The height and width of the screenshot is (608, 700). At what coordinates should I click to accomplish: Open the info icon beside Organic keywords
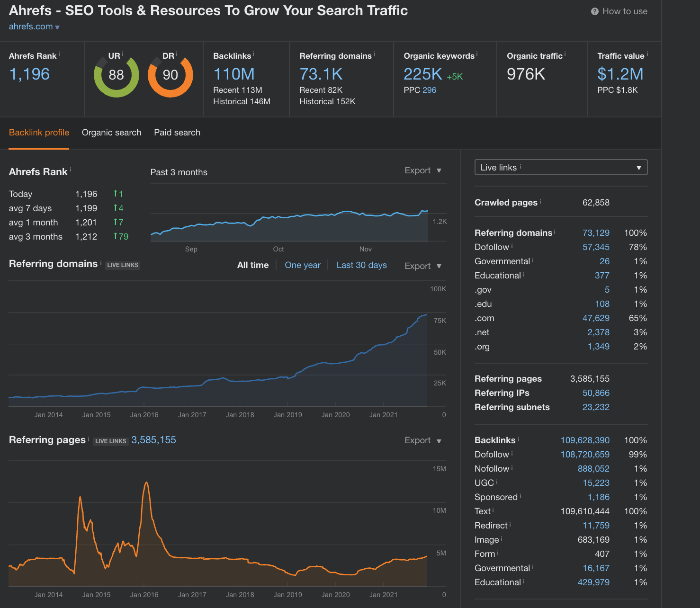[x=477, y=54]
